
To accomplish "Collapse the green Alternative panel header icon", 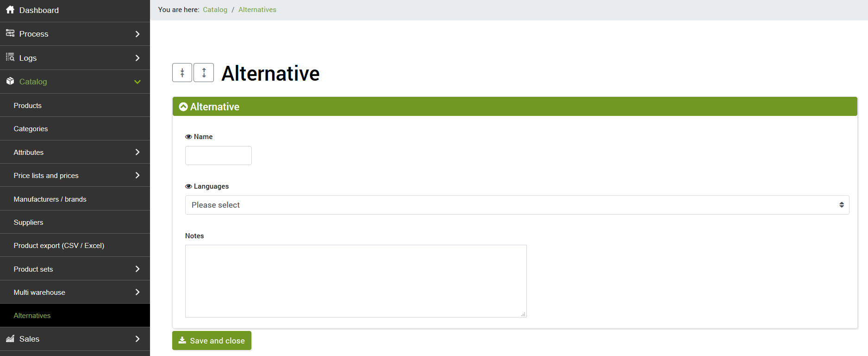I will [183, 107].
